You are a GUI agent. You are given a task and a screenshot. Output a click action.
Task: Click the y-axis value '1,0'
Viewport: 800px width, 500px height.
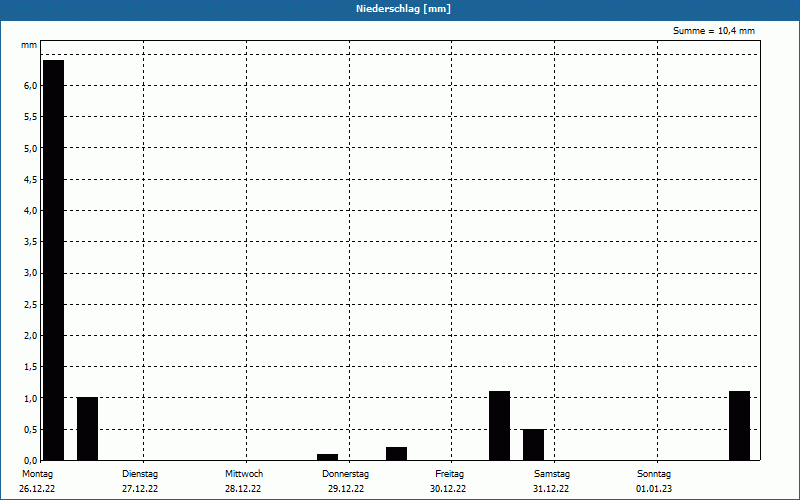(31, 398)
